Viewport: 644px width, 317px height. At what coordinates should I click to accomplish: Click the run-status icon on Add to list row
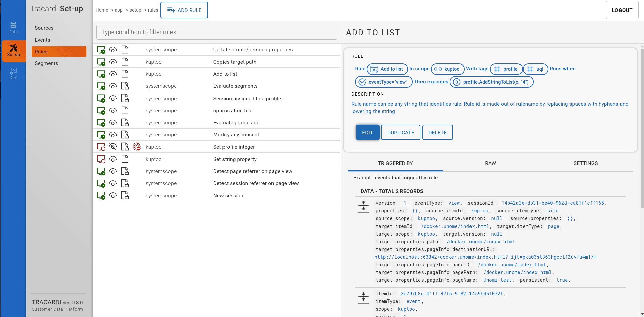[101, 74]
